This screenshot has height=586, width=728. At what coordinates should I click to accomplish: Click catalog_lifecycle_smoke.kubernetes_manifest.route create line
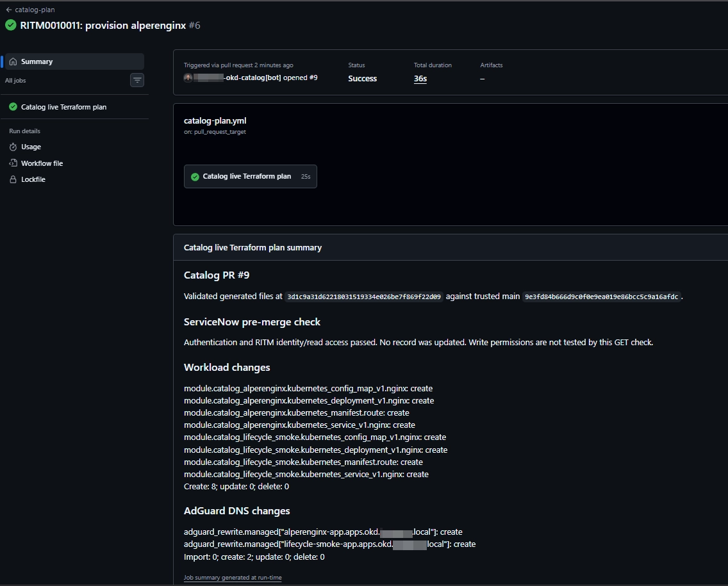(303, 462)
